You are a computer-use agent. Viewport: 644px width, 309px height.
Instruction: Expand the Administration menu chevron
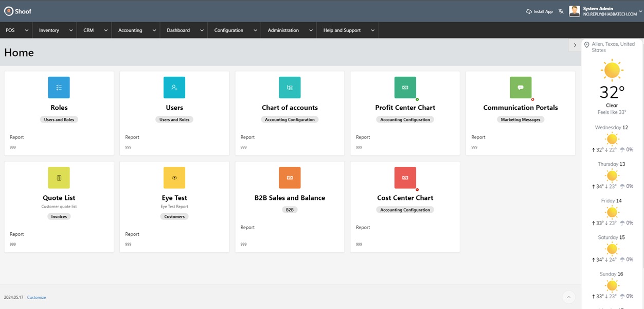tap(310, 30)
